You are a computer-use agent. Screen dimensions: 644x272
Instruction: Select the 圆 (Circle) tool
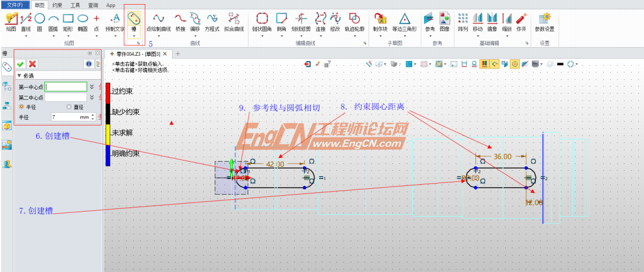40,22
